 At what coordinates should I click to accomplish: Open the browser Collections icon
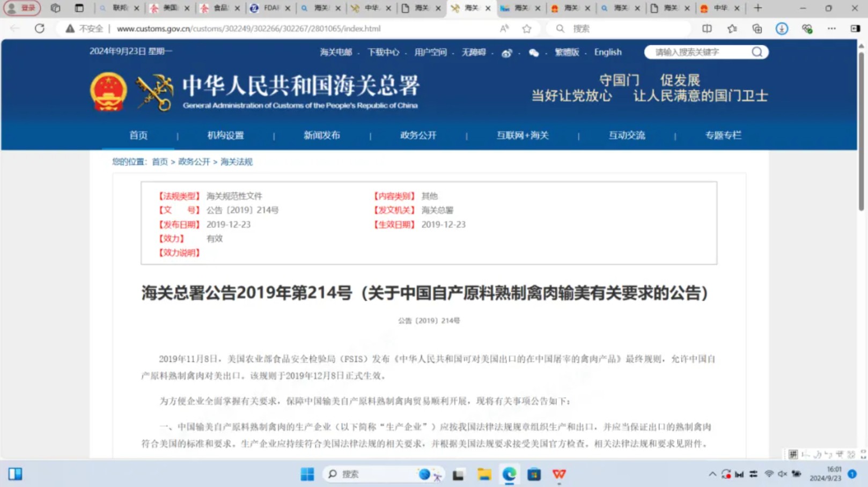pos(757,28)
